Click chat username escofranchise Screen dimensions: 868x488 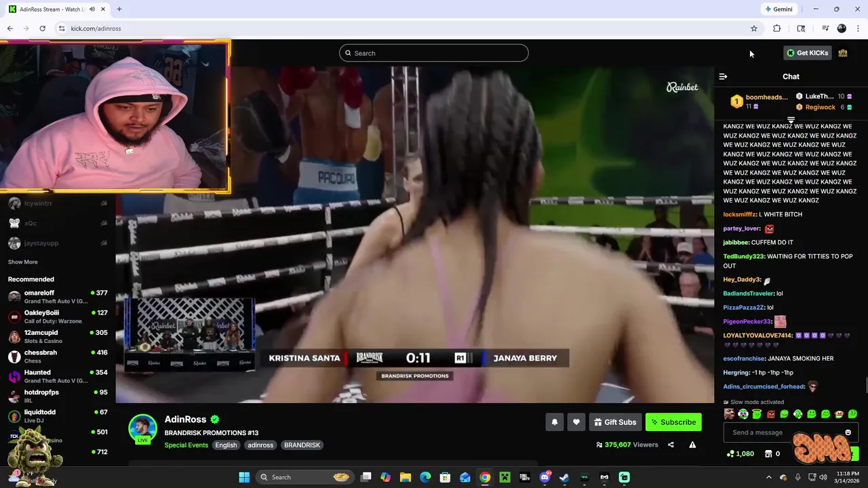tap(744, 359)
